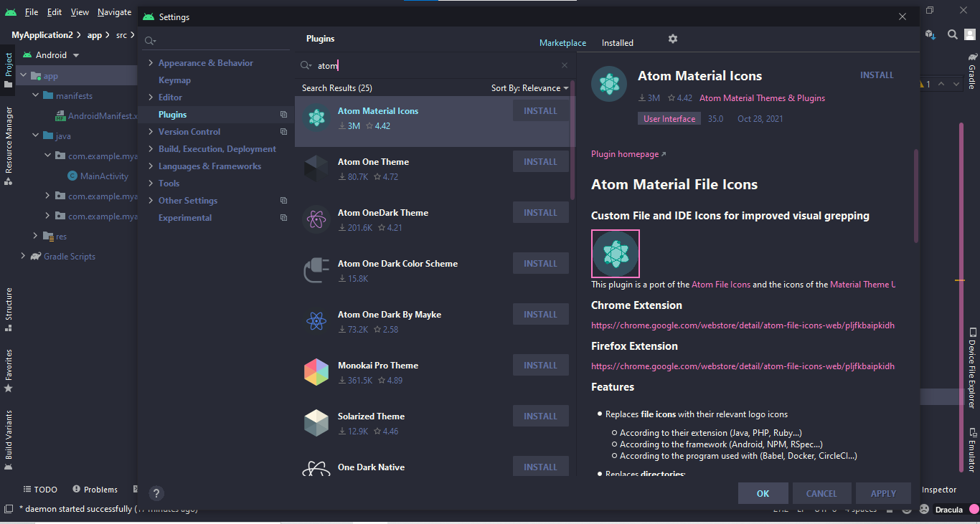Open the Plugin homepage link
The height and width of the screenshot is (524, 980).
[x=628, y=154]
